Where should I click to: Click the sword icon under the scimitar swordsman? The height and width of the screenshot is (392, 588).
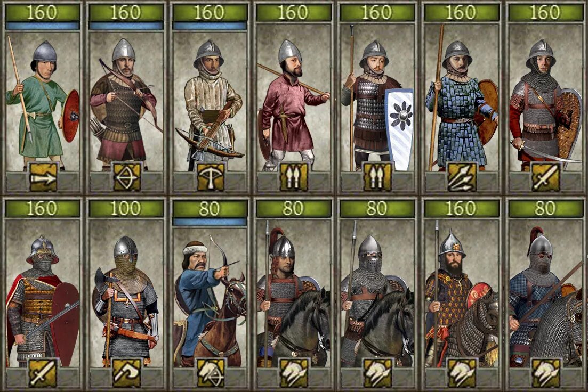546,176
